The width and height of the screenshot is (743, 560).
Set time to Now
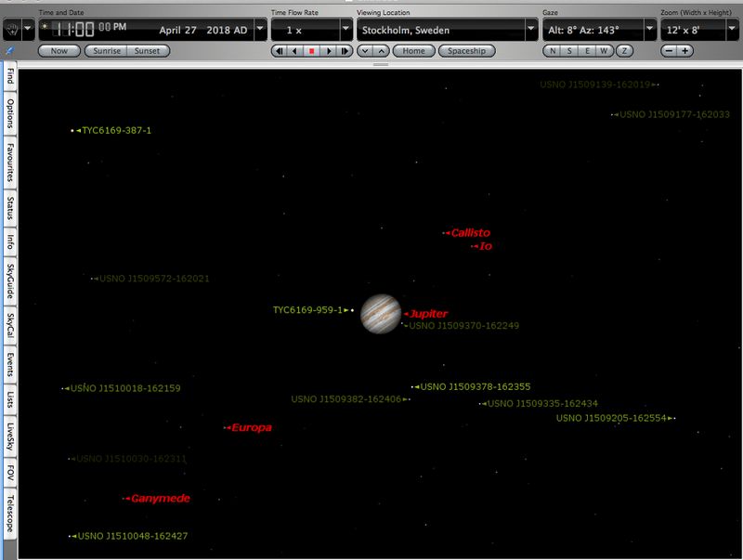point(59,51)
